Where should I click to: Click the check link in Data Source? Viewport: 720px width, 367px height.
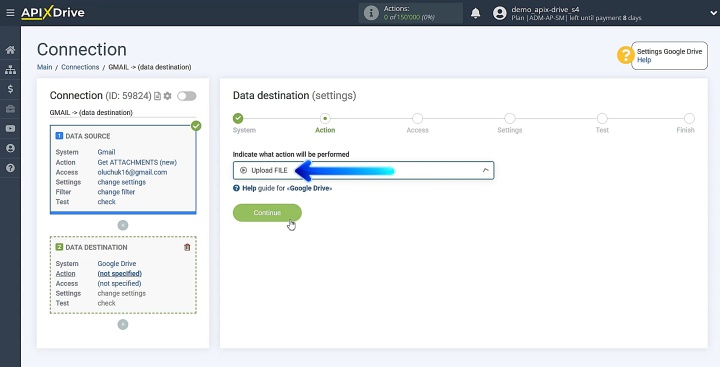[107, 202]
